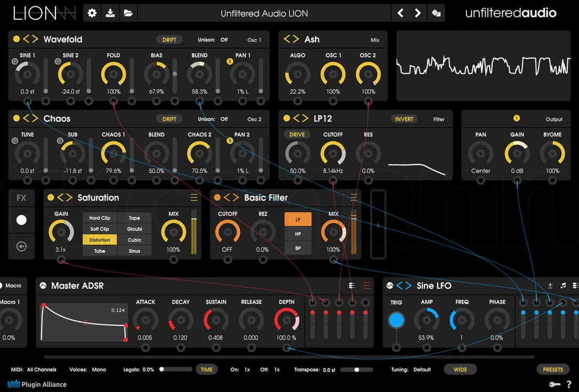
Task: Change Chaos oscillator type with arrows
Action: 30,118
